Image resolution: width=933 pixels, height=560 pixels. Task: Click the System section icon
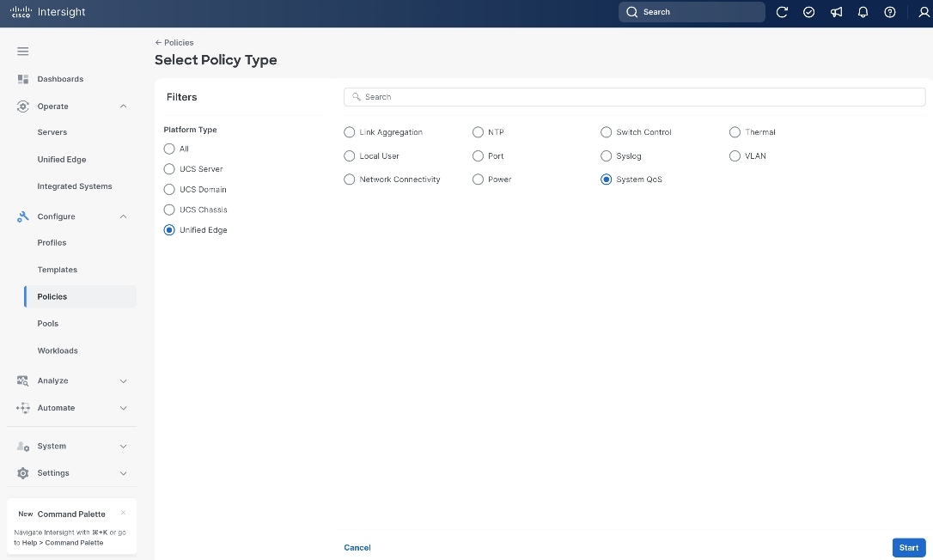tap(23, 447)
